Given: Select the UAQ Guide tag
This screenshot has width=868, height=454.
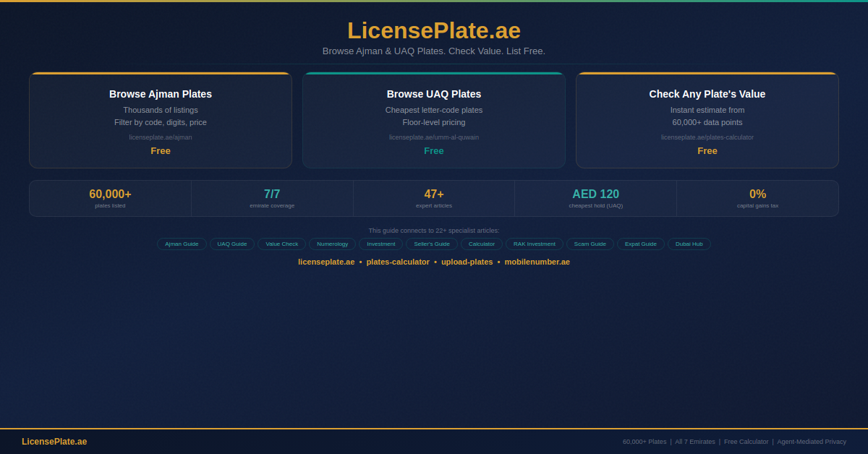Looking at the screenshot, I should [232, 244].
